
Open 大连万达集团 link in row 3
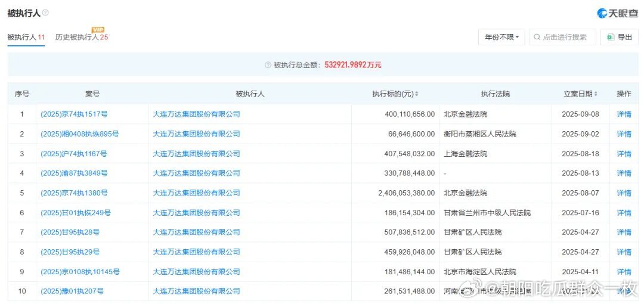[x=196, y=154]
